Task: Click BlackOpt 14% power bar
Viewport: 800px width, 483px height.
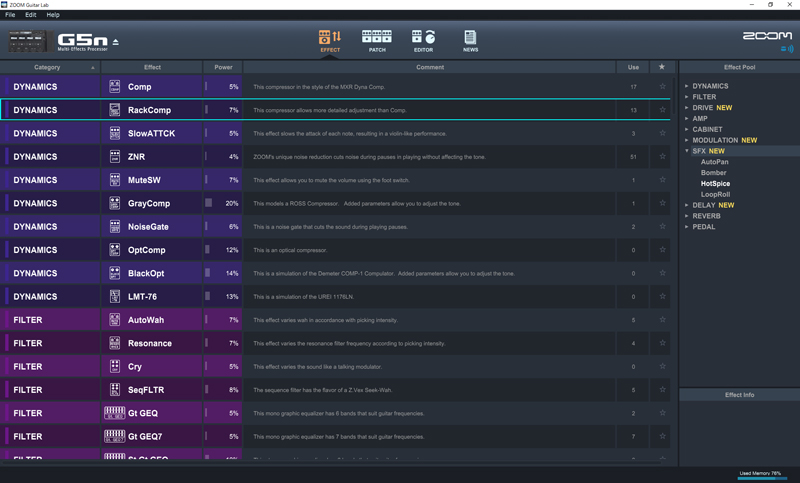Action: pos(208,273)
